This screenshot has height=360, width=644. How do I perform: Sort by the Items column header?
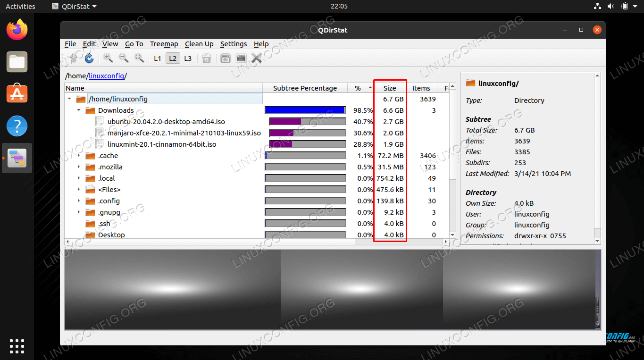click(421, 88)
